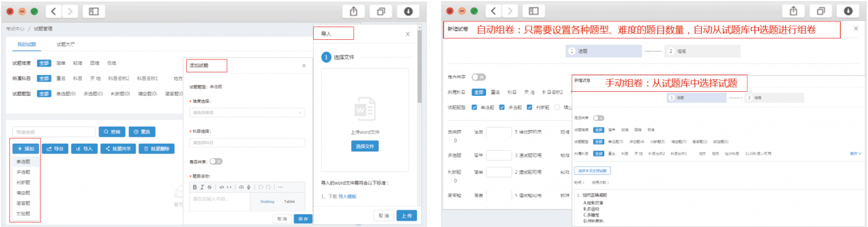
Task: Switch to the 我的试题 tab
Action: click(x=27, y=44)
